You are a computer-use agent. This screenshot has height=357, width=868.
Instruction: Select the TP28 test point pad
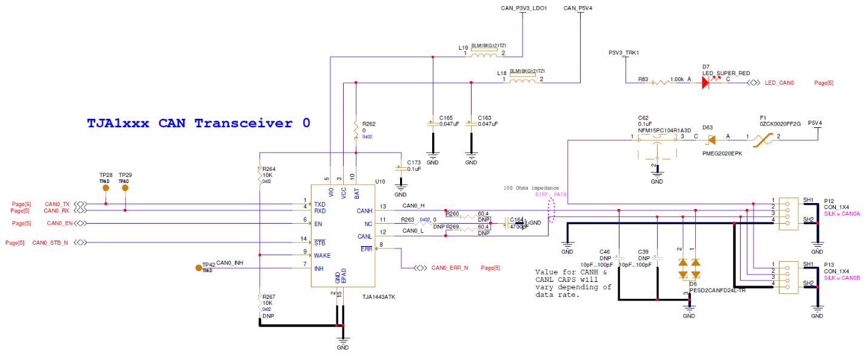105,188
